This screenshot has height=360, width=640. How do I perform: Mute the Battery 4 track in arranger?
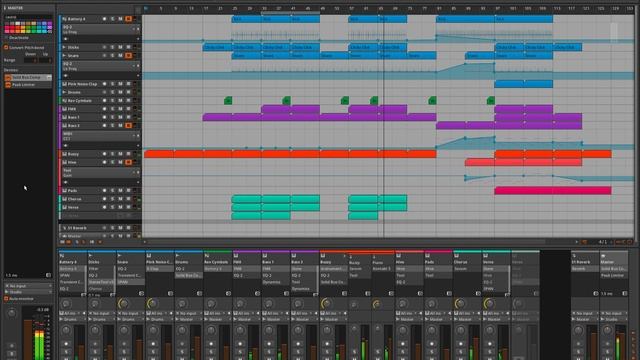pos(120,19)
